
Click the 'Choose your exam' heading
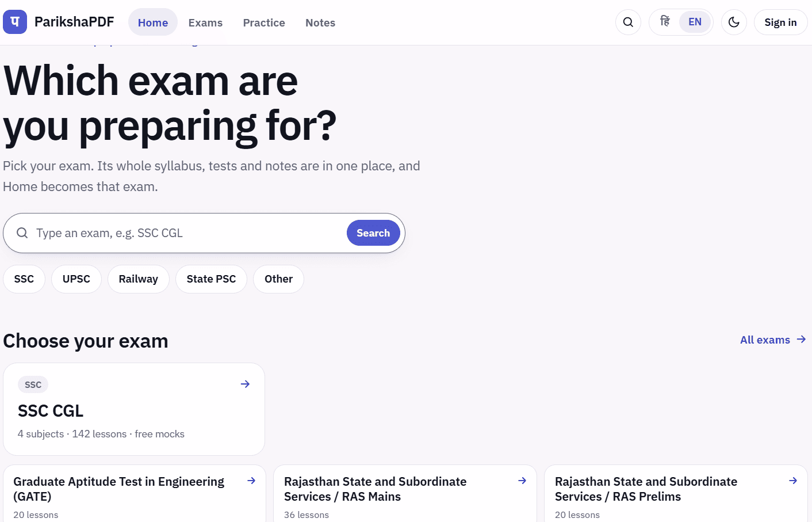[x=86, y=341]
